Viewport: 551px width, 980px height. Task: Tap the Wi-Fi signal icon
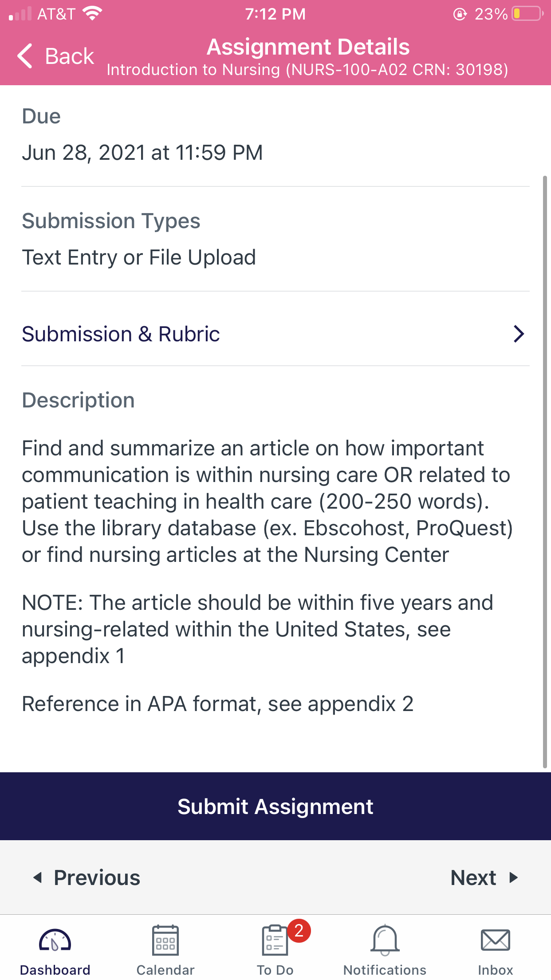(92, 13)
